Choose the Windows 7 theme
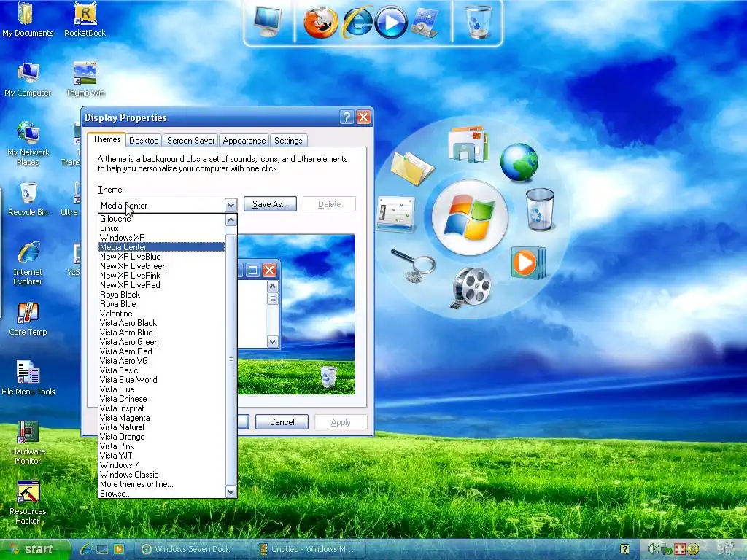The image size is (747, 560). point(161,465)
